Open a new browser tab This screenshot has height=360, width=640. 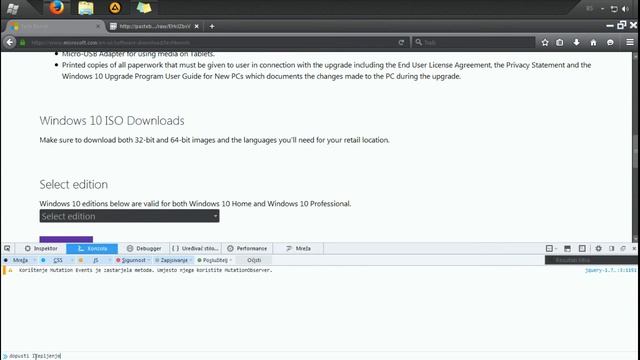[212, 27]
